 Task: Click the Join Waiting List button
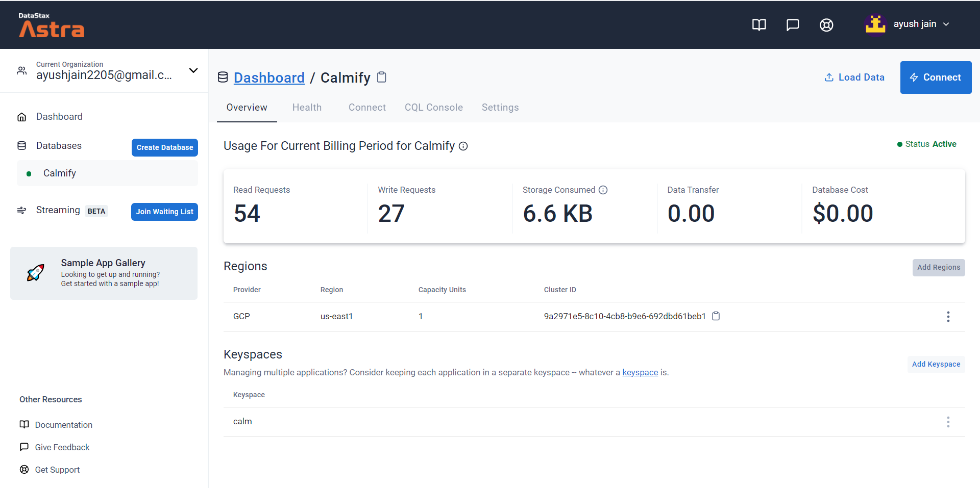[x=164, y=212]
